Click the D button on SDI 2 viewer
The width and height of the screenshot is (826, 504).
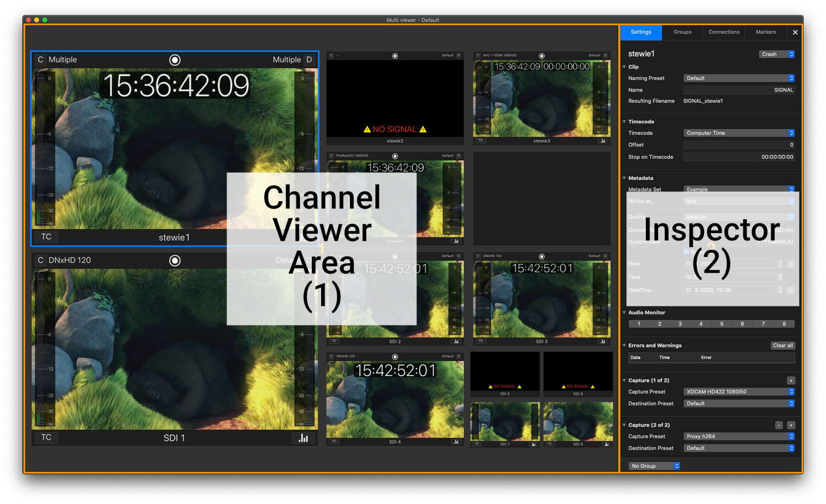point(458,256)
